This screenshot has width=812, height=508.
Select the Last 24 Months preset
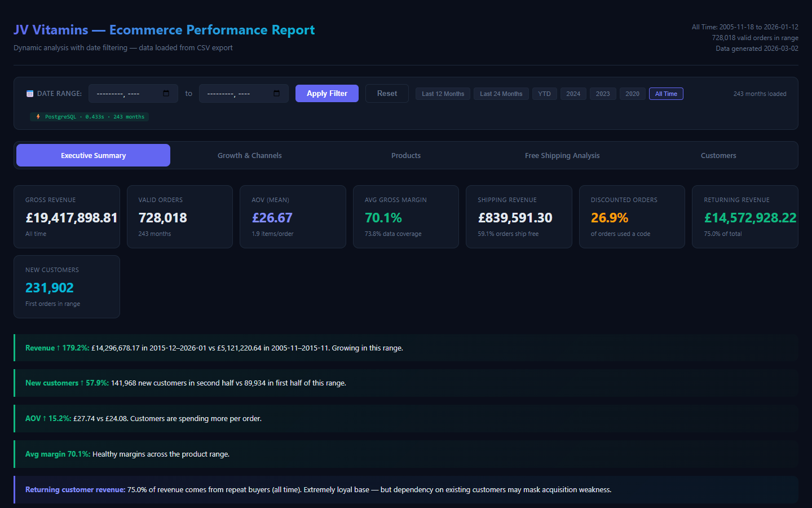(501, 94)
